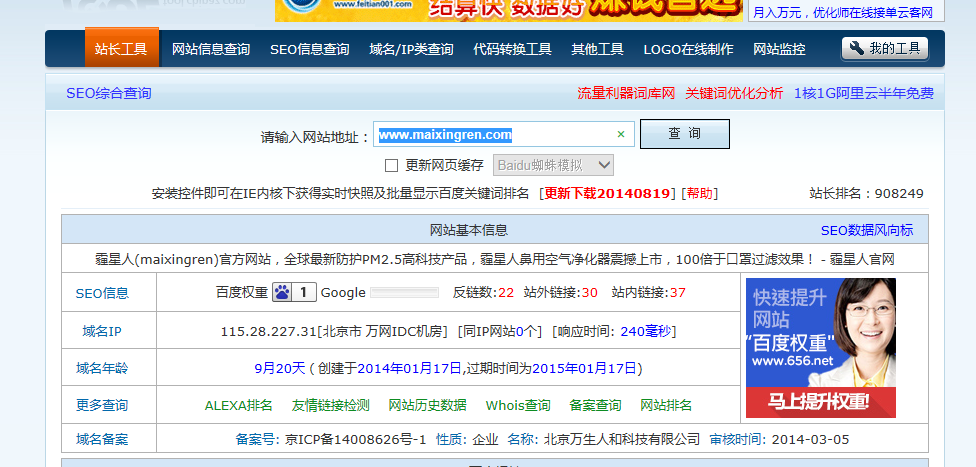Open the 代码转换工具 menu

[512, 49]
